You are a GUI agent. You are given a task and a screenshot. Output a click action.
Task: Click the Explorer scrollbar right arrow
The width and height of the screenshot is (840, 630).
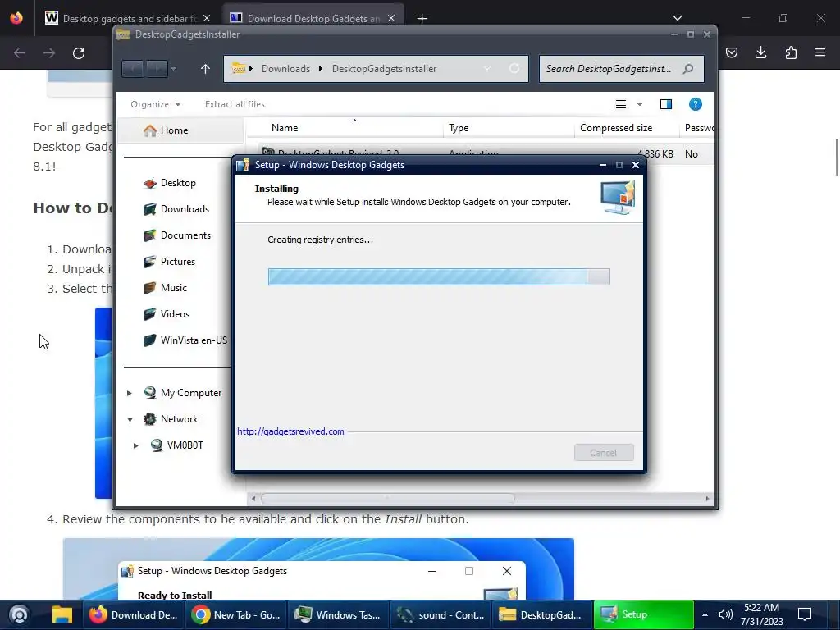click(707, 498)
